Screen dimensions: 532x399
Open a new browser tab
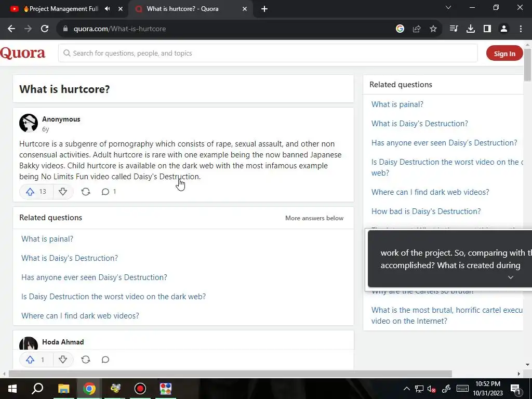[264, 9]
